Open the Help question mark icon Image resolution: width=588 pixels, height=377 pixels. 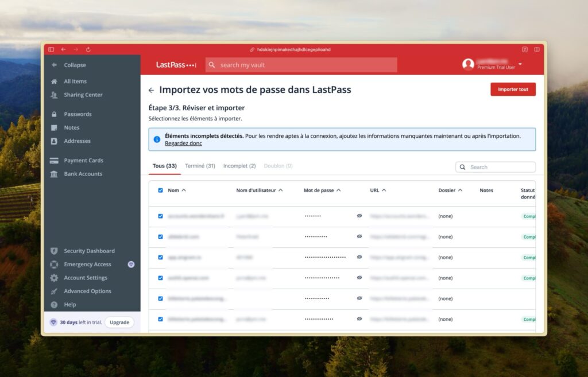[54, 305]
